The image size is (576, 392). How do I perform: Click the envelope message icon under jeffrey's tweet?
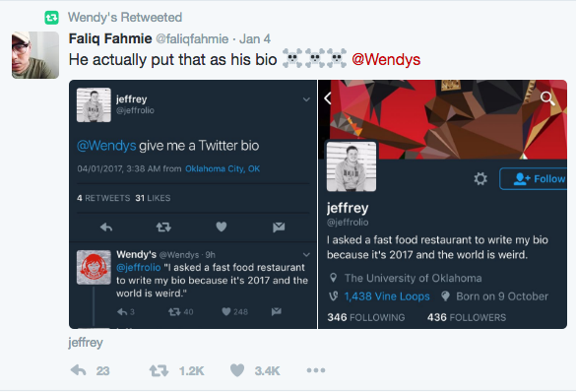tap(279, 228)
